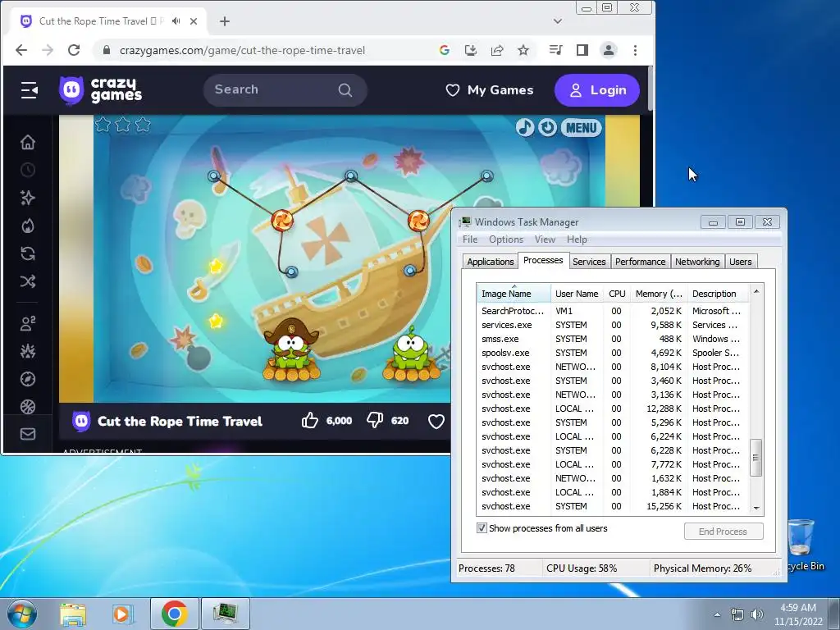
Task: Click the process list scrollbar thumb
Action: click(x=756, y=458)
